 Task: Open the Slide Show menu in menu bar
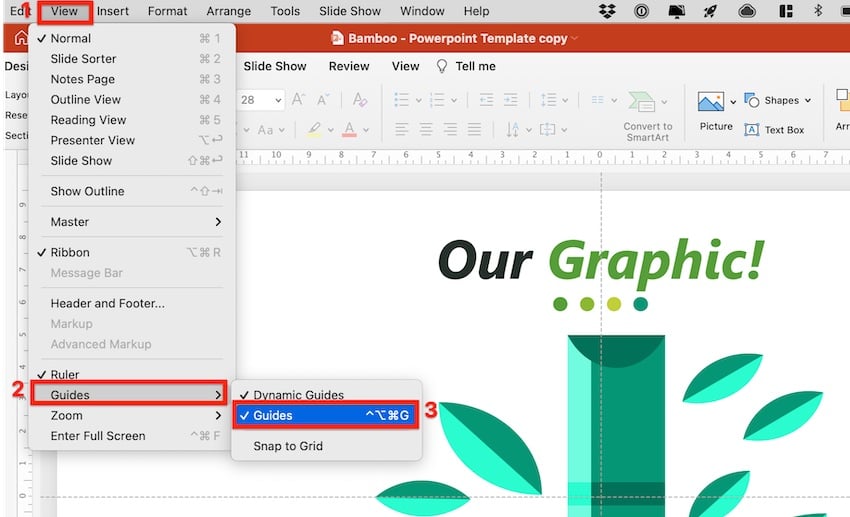coord(349,11)
